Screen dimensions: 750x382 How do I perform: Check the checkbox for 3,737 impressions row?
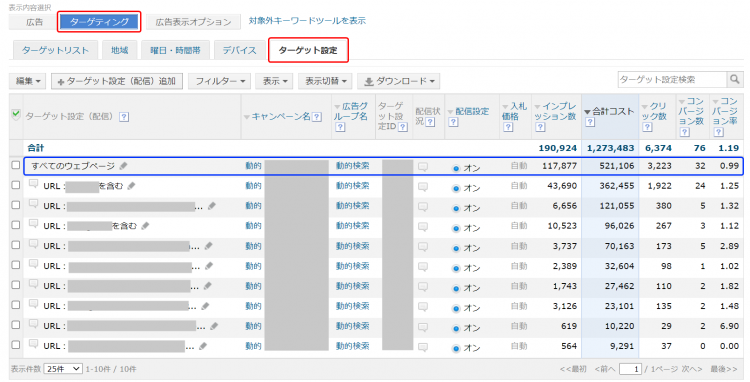(16, 245)
